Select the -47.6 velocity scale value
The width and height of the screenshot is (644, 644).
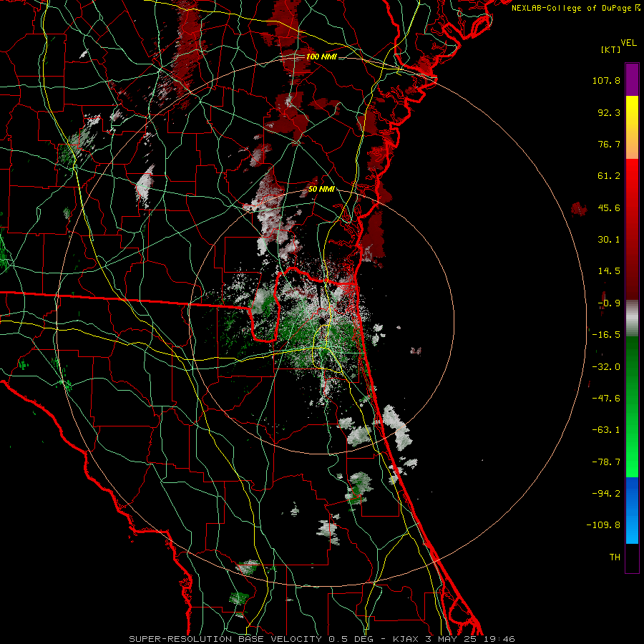coord(606,399)
